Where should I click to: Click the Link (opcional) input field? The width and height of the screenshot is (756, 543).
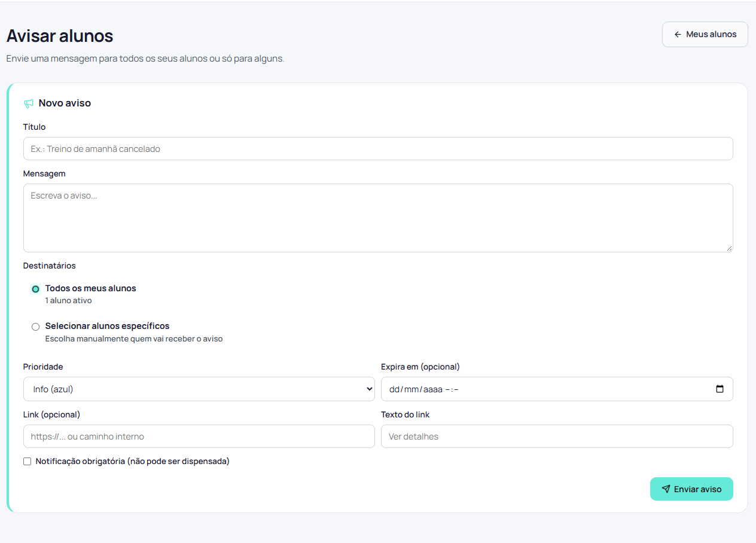click(199, 437)
